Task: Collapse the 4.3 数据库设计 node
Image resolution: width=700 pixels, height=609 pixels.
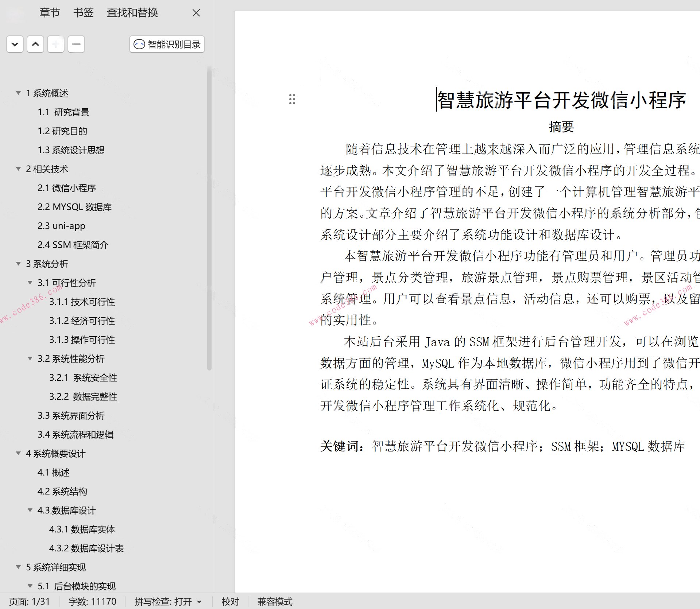Action: 30,511
